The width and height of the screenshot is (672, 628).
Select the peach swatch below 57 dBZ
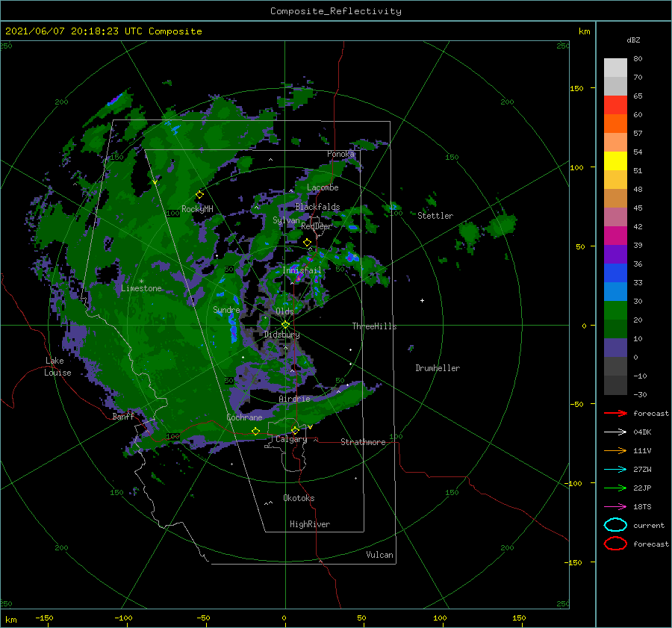[615, 143]
